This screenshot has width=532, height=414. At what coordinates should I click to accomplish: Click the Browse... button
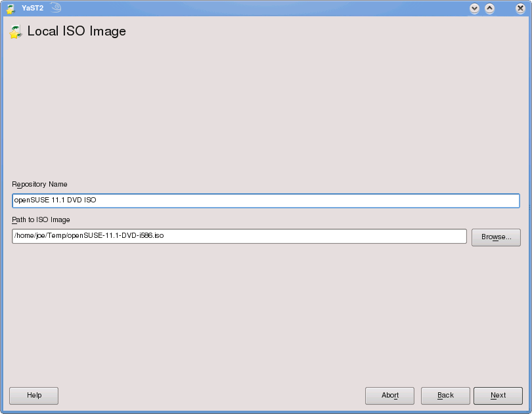(496, 237)
